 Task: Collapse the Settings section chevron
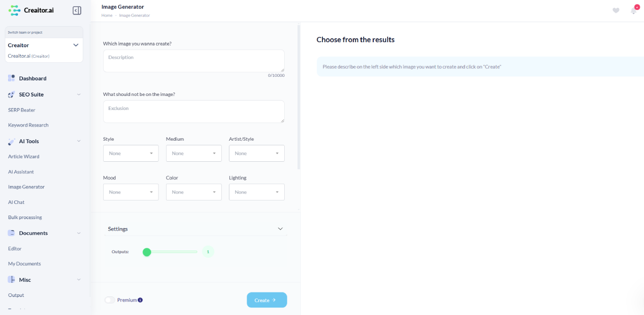[x=281, y=229]
